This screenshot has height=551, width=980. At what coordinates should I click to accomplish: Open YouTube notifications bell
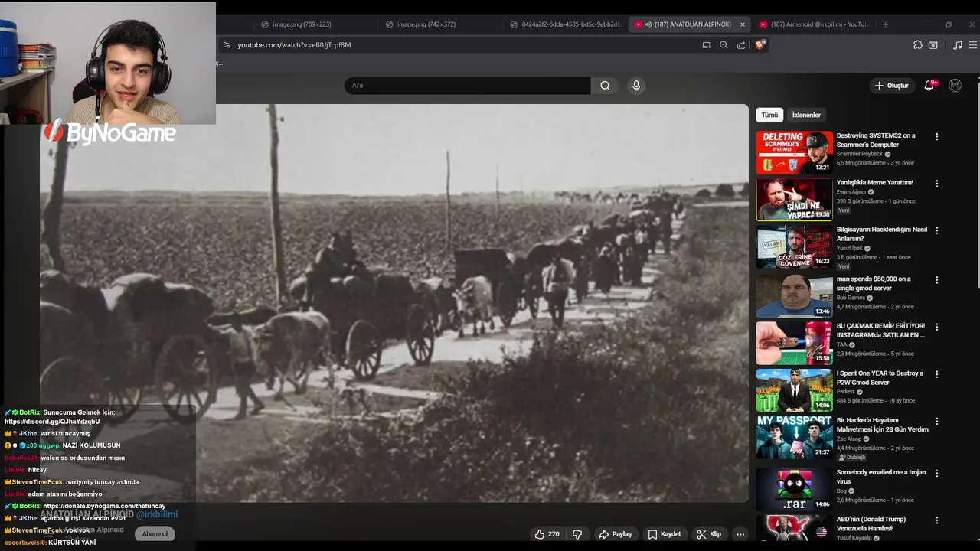[929, 86]
